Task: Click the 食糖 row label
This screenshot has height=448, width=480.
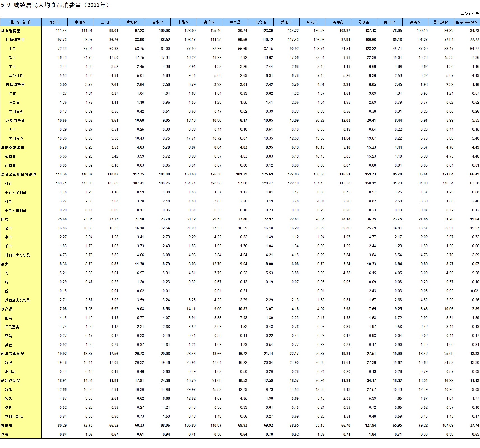Action: (x=5, y=435)
